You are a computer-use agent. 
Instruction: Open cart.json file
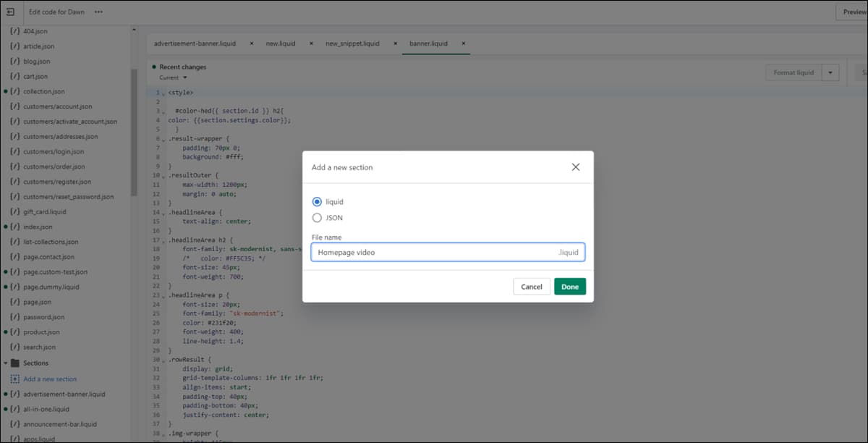click(x=35, y=77)
